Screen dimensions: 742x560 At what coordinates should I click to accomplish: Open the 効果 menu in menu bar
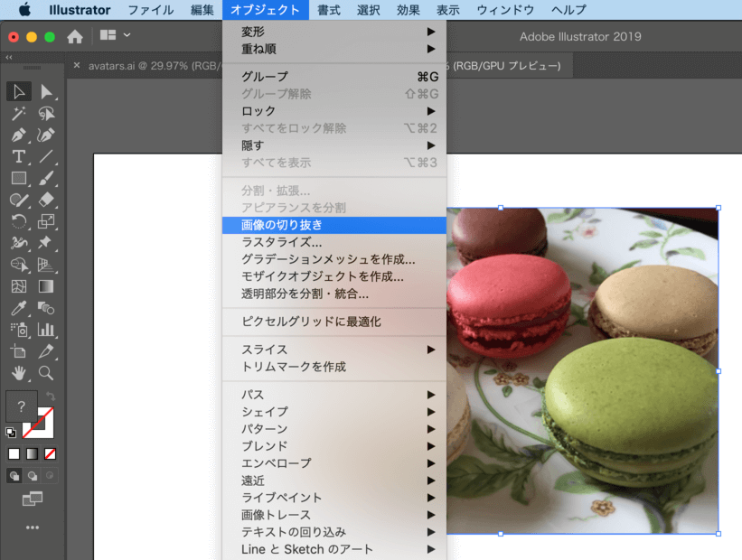coord(408,10)
